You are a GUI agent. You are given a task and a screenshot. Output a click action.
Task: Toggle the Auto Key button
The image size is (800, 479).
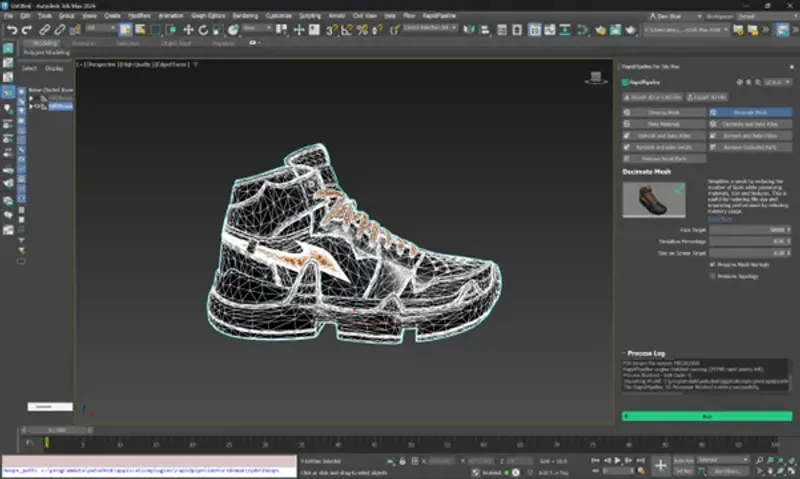pyautogui.click(x=683, y=461)
